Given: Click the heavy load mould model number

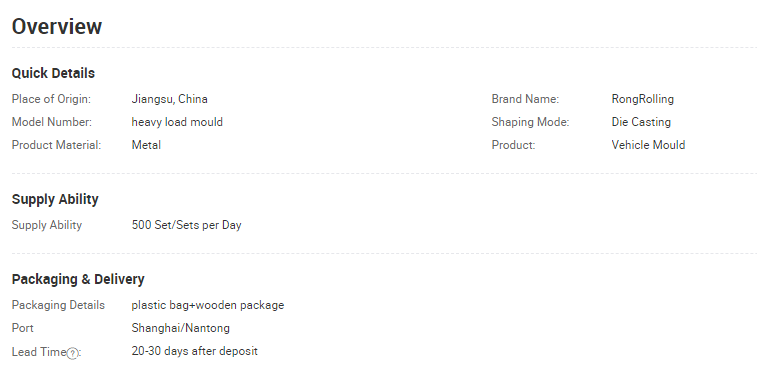Looking at the screenshot, I should coord(177,122).
